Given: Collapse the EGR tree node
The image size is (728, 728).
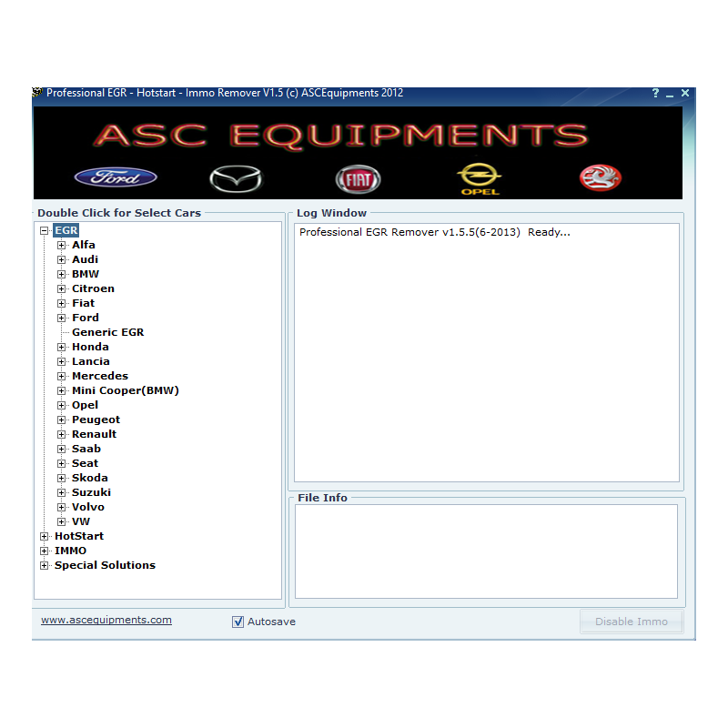Looking at the screenshot, I should (44, 231).
